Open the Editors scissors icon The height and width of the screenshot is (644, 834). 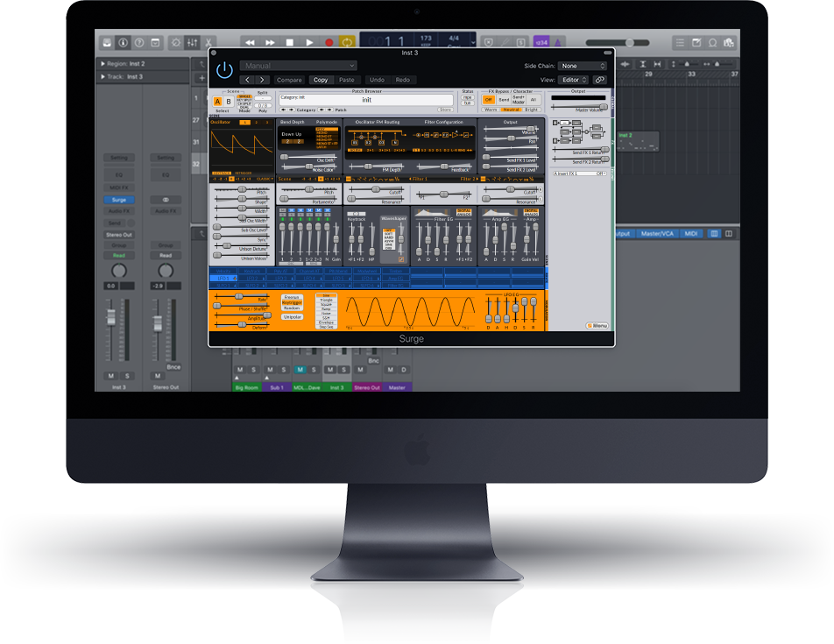point(208,42)
